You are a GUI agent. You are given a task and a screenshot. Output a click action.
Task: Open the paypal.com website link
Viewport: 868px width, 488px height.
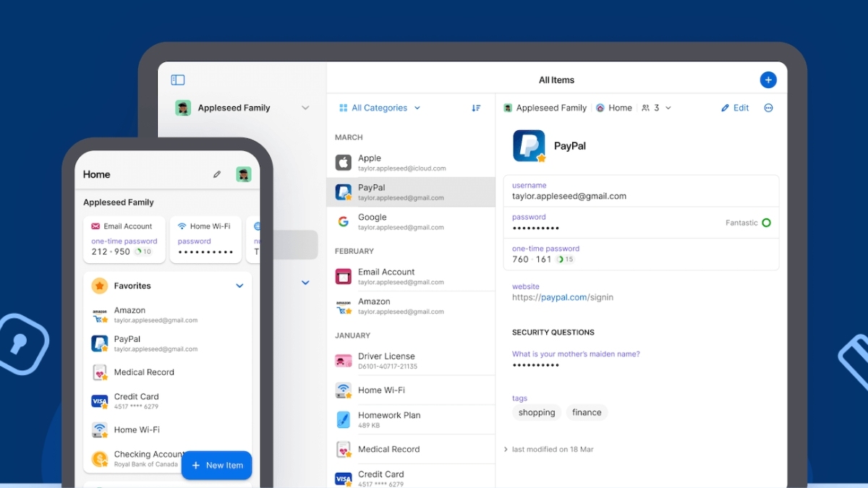coord(563,297)
